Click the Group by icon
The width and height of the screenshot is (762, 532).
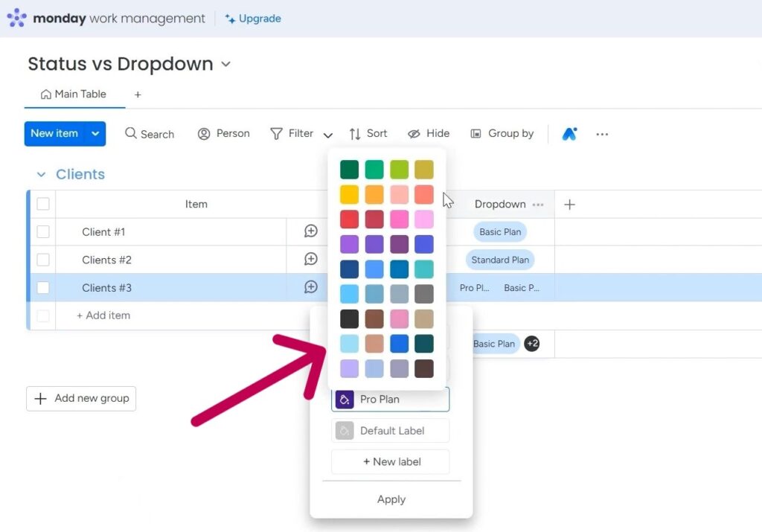pos(475,134)
